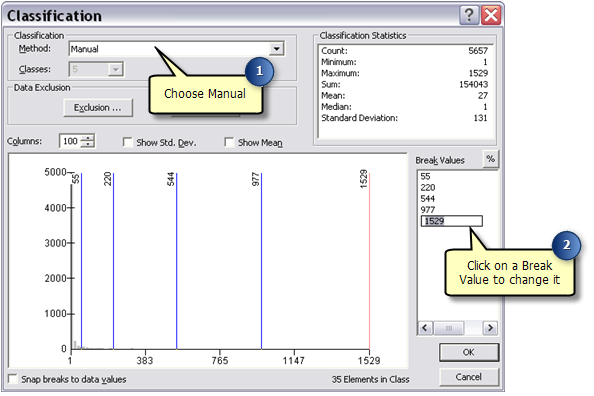Click the percent button by Break Values
This screenshot has width=594, height=396.
[x=491, y=159]
